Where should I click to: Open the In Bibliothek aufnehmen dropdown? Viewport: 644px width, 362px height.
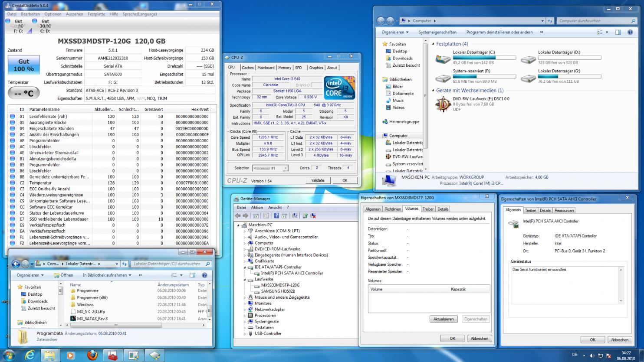point(106,275)
